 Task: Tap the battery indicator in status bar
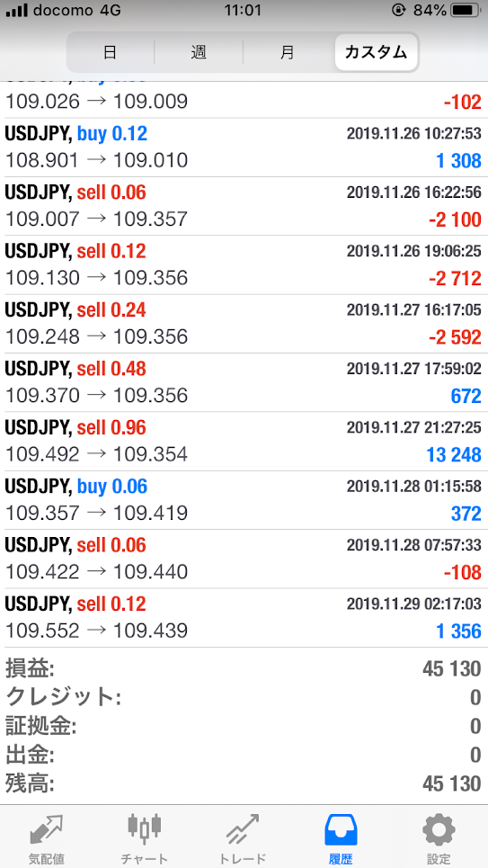(466, 11)
